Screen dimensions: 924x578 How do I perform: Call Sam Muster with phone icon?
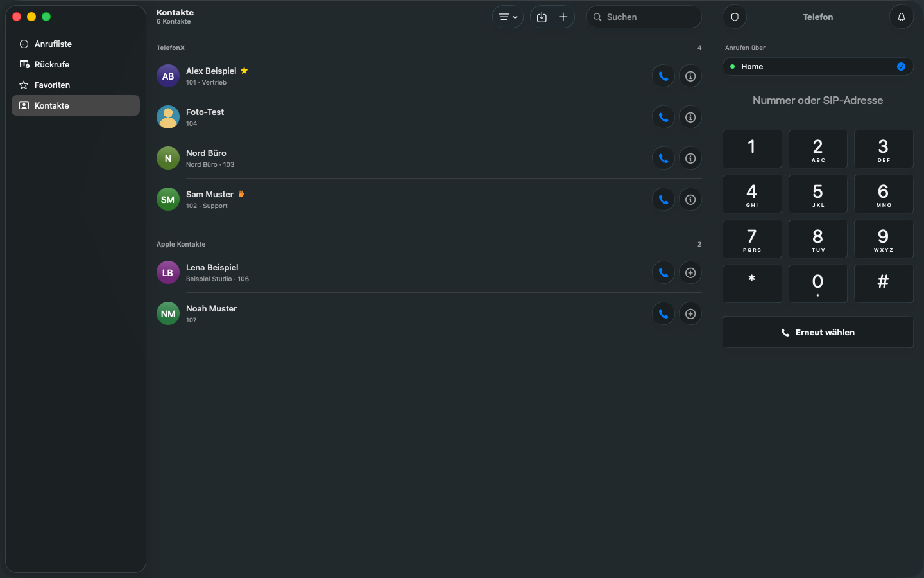pos(663,200)
